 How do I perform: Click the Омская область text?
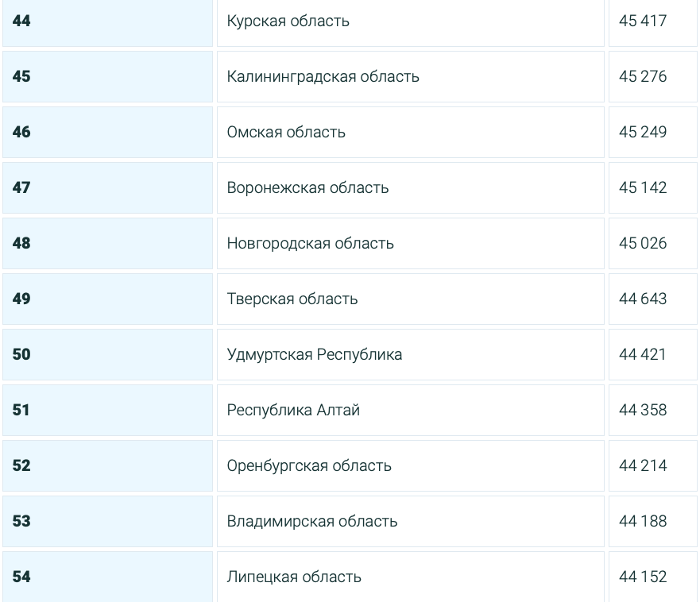(x=286, y=133)
